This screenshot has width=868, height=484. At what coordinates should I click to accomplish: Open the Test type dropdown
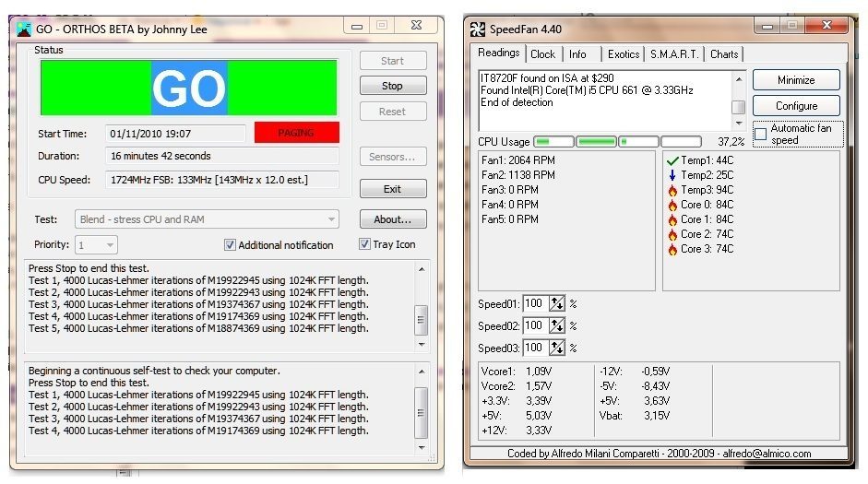pyautogui.click(x=207, y=219)
